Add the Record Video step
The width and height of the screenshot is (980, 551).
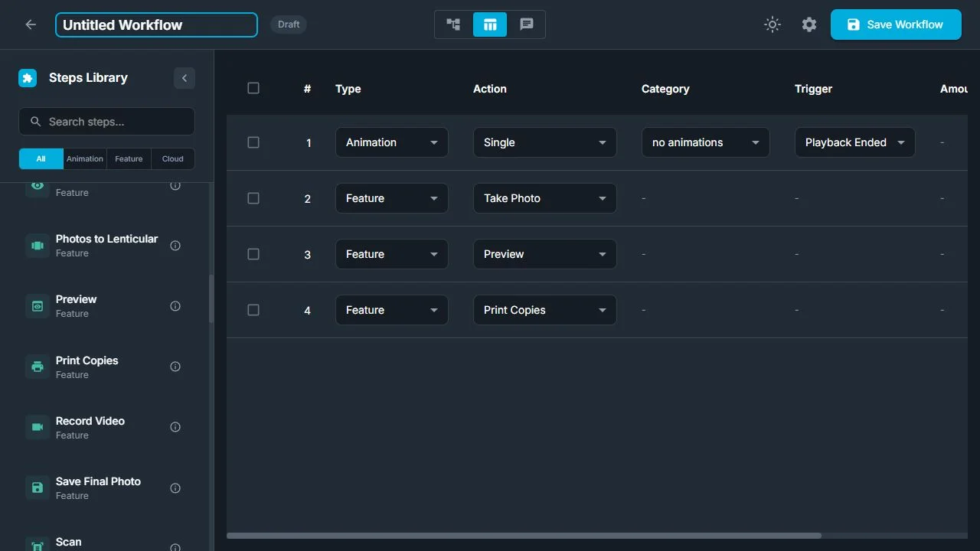coord(106,427)
